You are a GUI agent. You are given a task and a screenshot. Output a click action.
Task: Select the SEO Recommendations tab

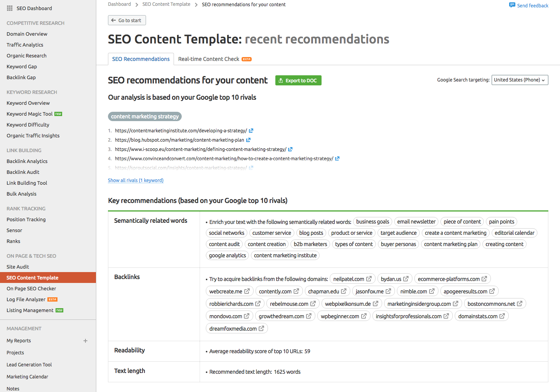(141, 59)
